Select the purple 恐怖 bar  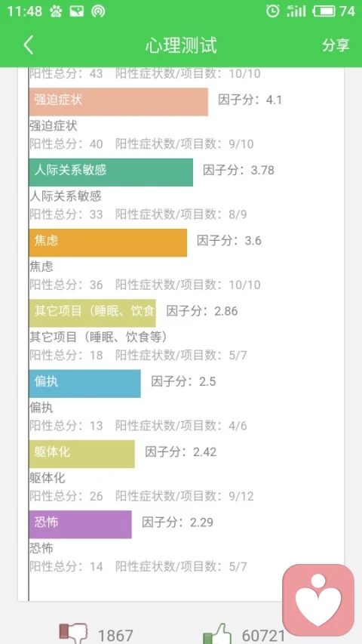(81, 525)
